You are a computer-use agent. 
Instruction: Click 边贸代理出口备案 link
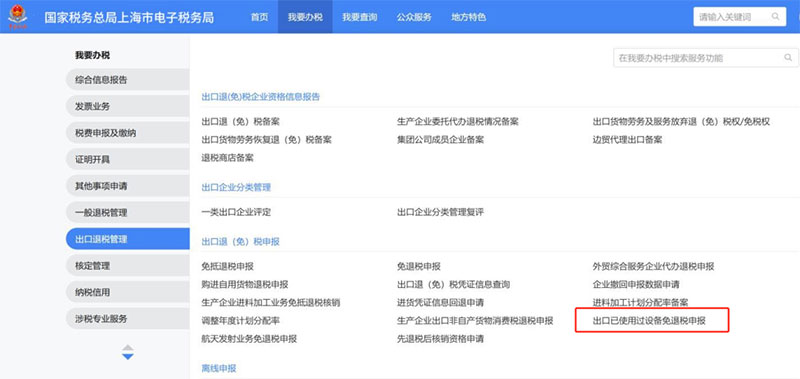click(627, 139)
